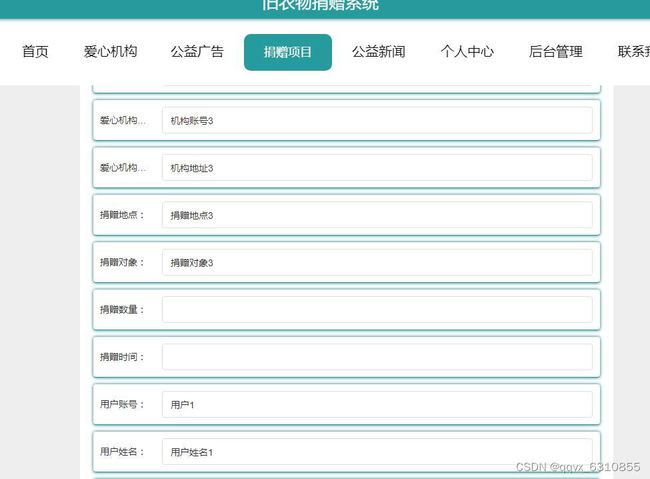Open the 首页 menu item
The height and width of the screenshot is (479, 650).
tap(35, 52)
